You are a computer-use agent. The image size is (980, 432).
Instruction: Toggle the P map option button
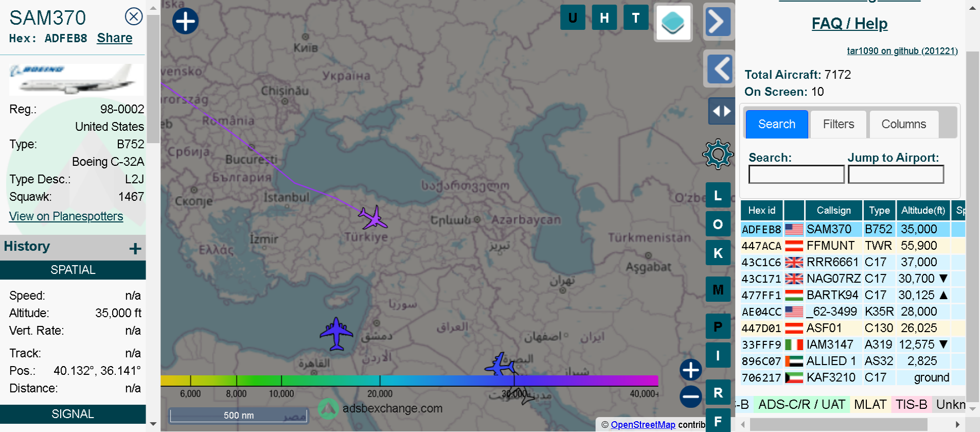pyautogui.click(x=718, y=326)
